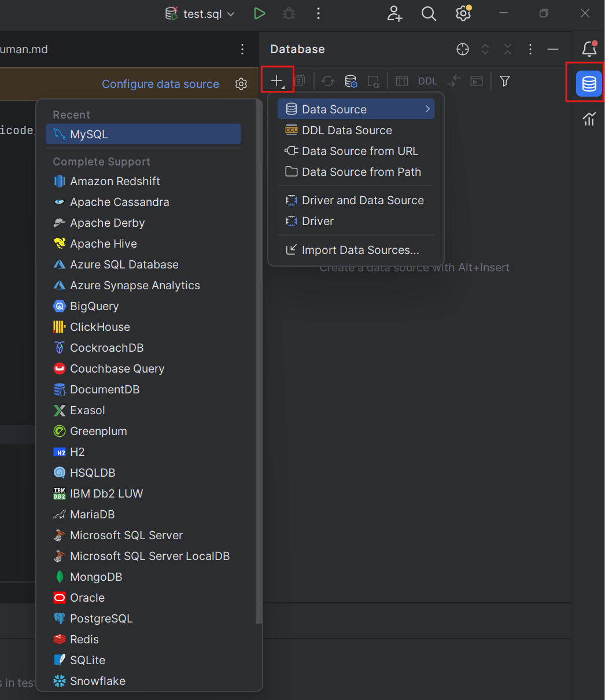Viewport: 605px width, 700px height.
Task: Click the DDL toolbar item
Action: point(427,81)
